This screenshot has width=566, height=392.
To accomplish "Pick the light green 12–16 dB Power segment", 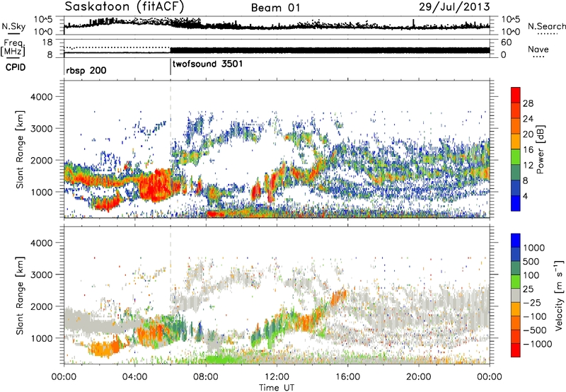I will click(x=516, y=157).
